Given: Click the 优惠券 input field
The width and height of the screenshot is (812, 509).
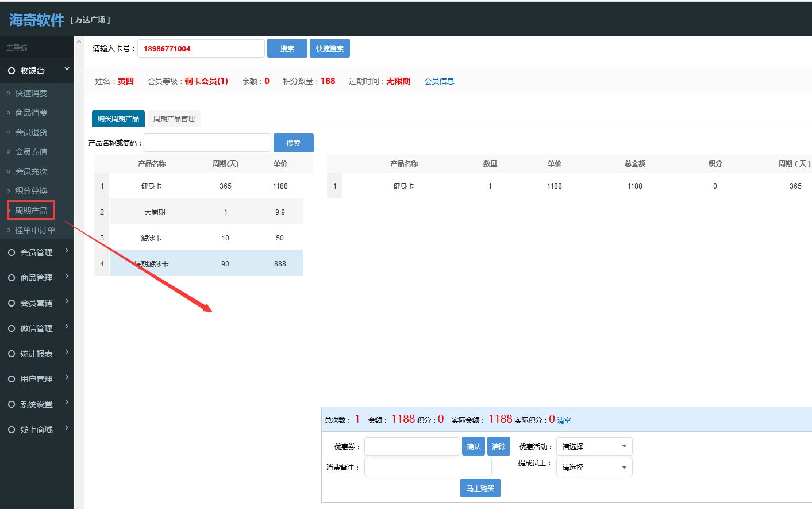Looking at the screenshot, I should pos(412,446).
